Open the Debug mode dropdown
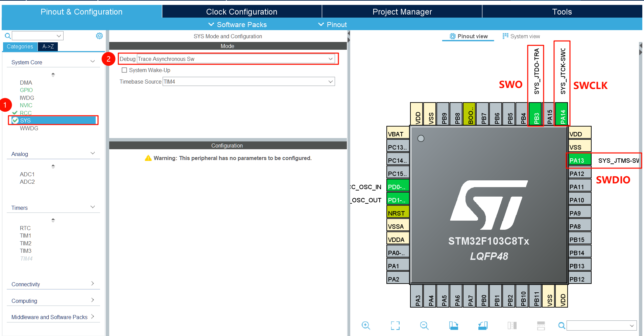The width and height of the screenshot is (644, 336). tap(236, 59)
